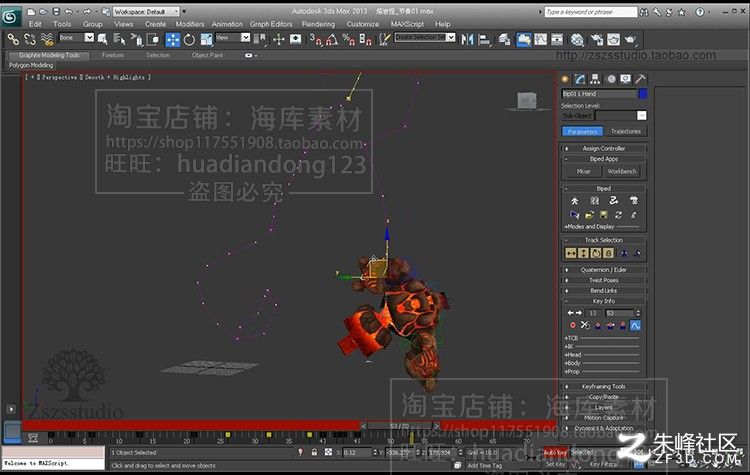Expand the Assign Controller rollout
The width and height of the screenshot is (750, 475).
pyautogui.click(x=604, y=148)
